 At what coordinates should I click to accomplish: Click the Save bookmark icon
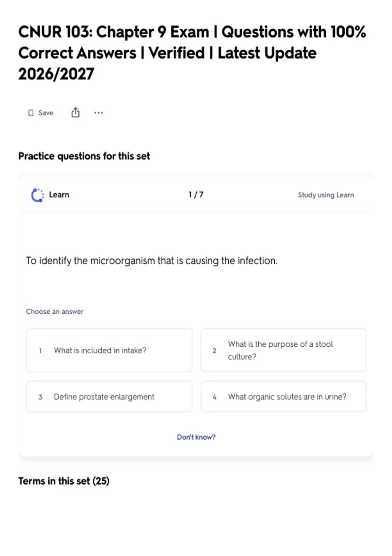31,113
